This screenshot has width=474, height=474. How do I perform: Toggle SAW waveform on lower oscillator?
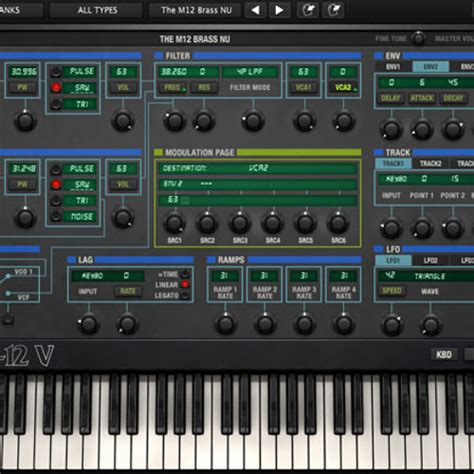coord(56,184)
